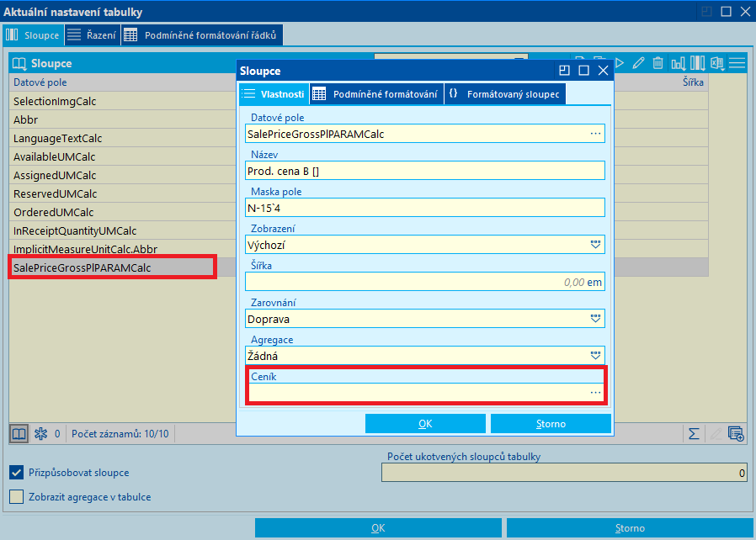Screen dimensions: 756x540
Task: Select the AssignedUMCalc row
Action: click(x=122, y=175)
